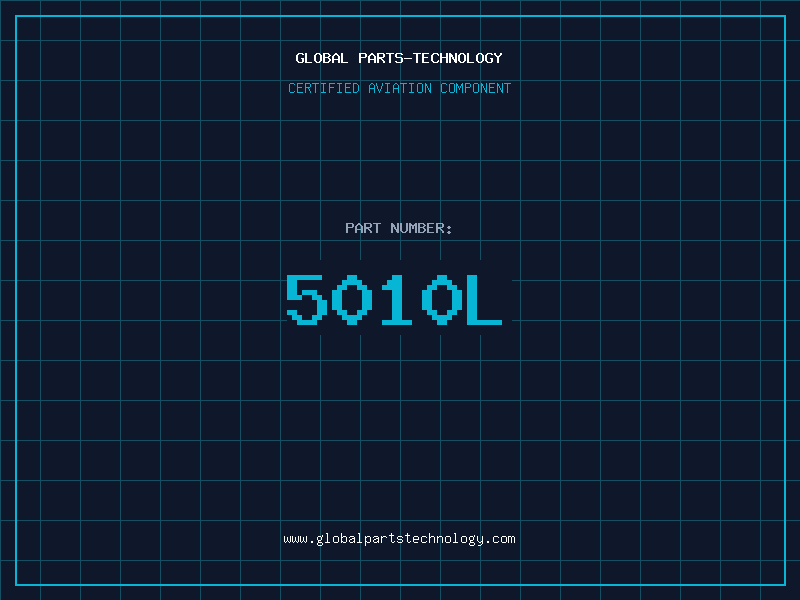Click the large digit 5

tap(306, 299)
